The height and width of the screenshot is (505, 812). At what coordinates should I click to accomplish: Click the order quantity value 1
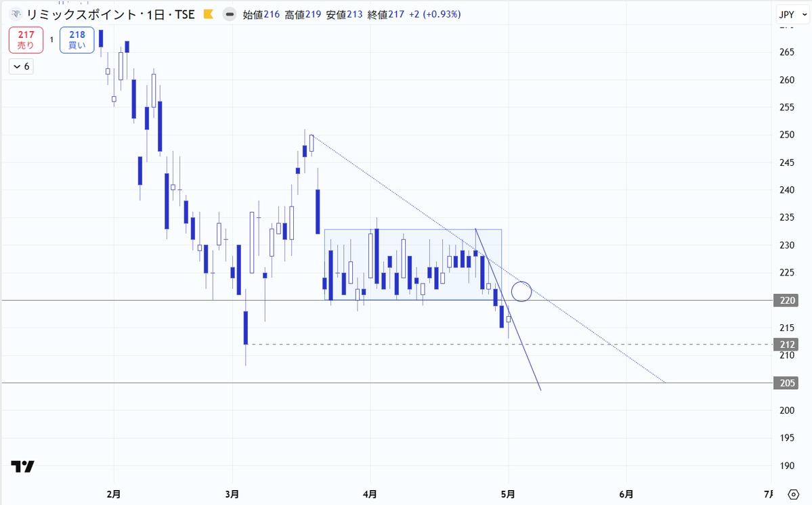point(51,40)
